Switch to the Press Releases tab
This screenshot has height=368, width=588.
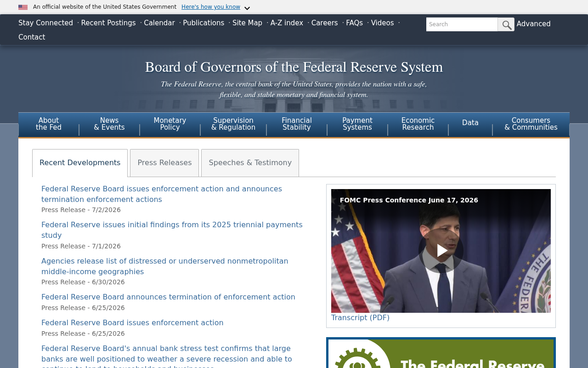(164, 163)
